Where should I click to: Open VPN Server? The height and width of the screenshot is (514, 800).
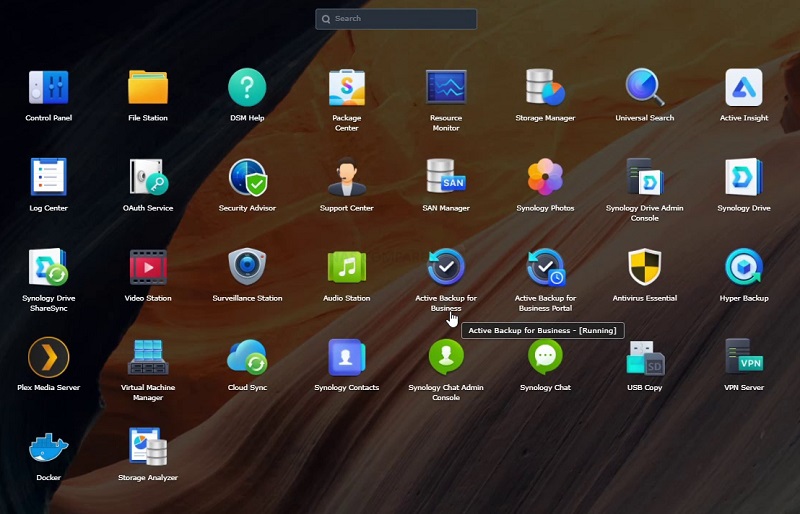coord(744,357)
